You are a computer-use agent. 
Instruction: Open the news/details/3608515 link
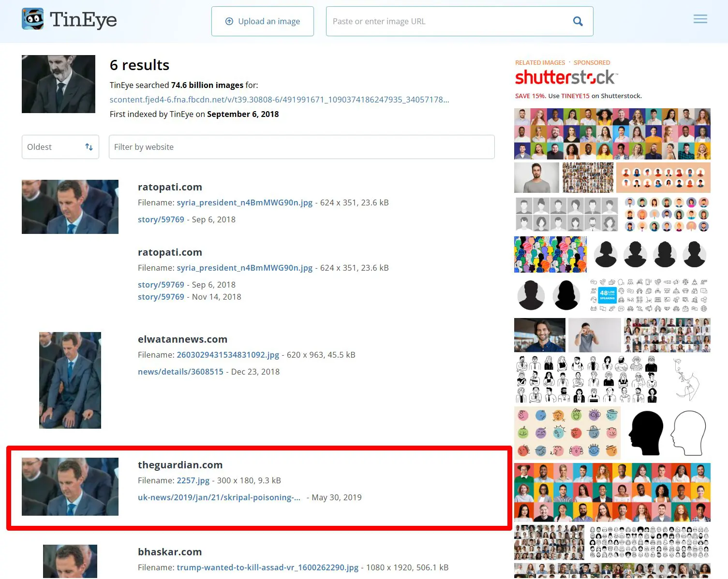pos(180,372)
